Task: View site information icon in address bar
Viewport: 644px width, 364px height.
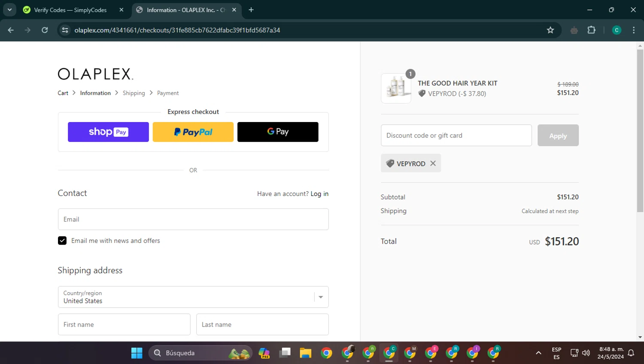Action: [65, 30]
